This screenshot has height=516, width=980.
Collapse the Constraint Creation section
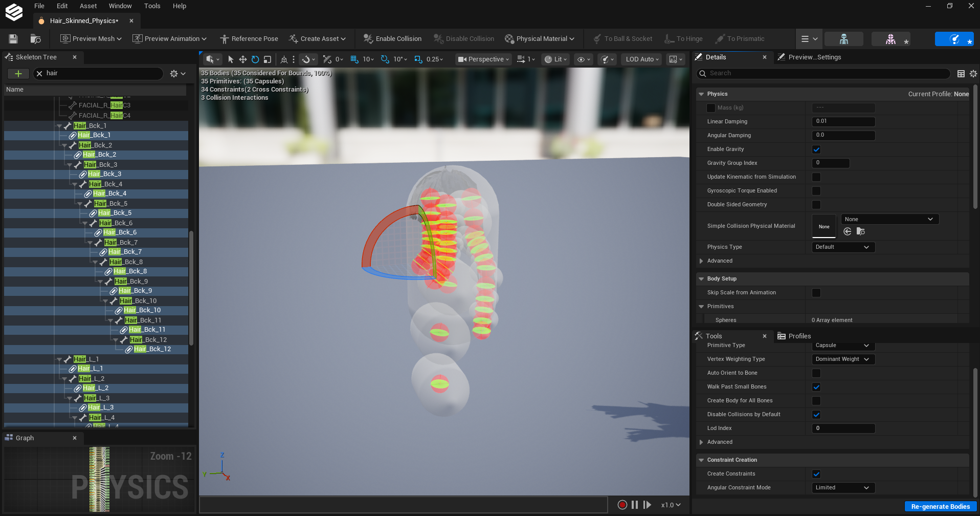(x=701, y=460)
